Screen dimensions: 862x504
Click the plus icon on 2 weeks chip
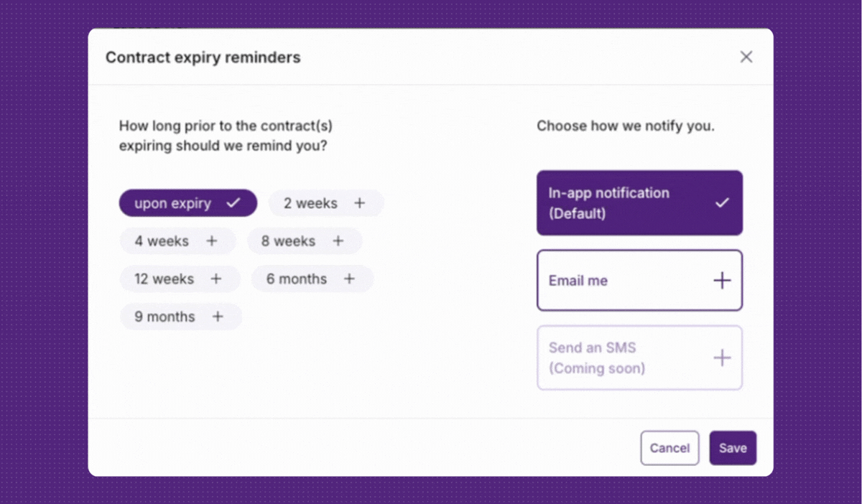360,203
